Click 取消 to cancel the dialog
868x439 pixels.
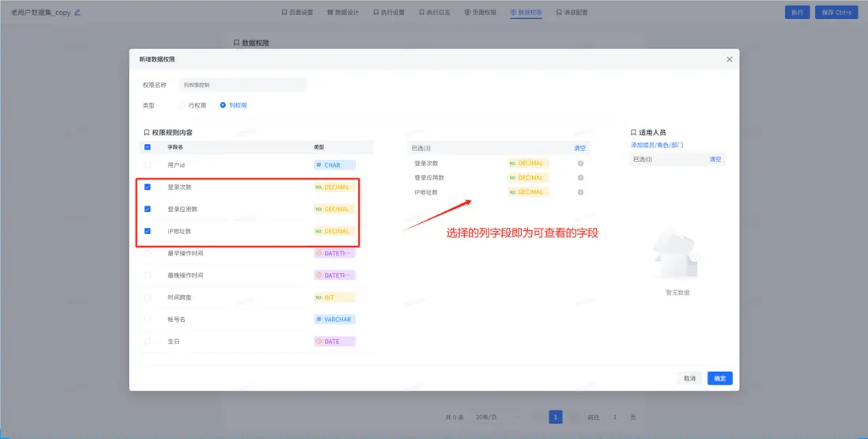tap(689, 379)
